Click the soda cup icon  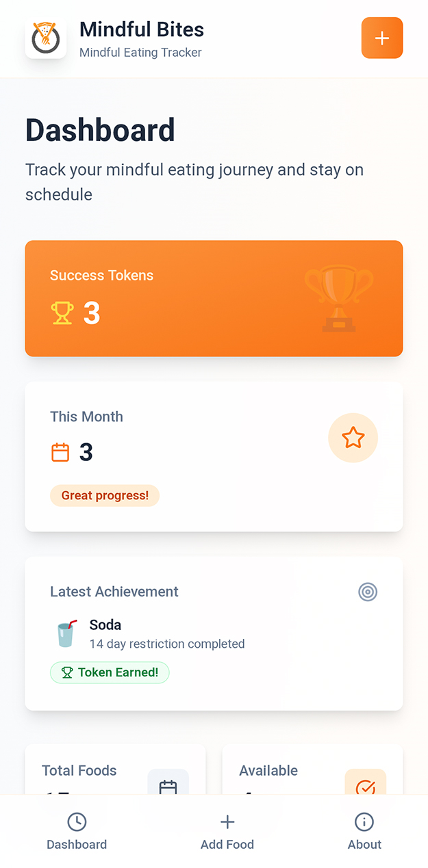tap(66, 633)
